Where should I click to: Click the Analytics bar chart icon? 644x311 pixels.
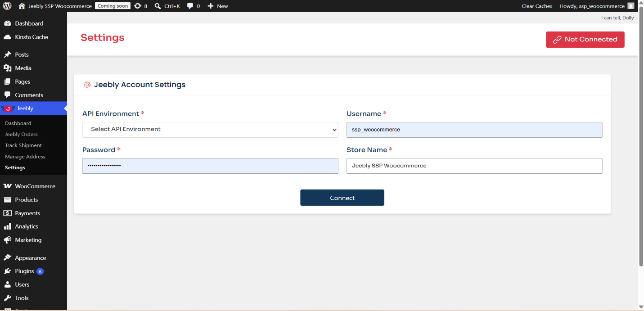pos(7,226)
